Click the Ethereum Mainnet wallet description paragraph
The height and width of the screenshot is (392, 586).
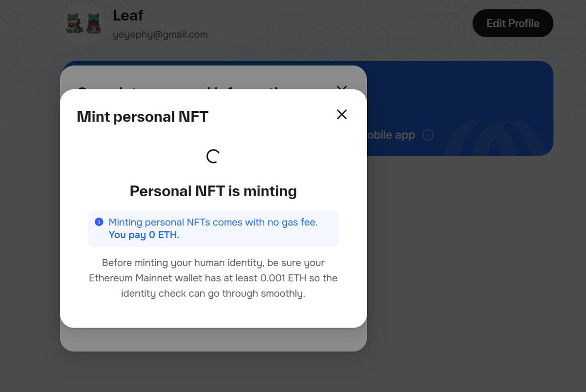pyautogui.click(x=213, y=278)
